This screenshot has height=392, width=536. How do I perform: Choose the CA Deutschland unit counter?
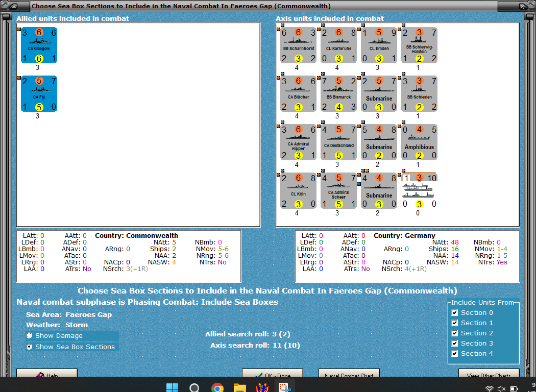coord(339,142)
